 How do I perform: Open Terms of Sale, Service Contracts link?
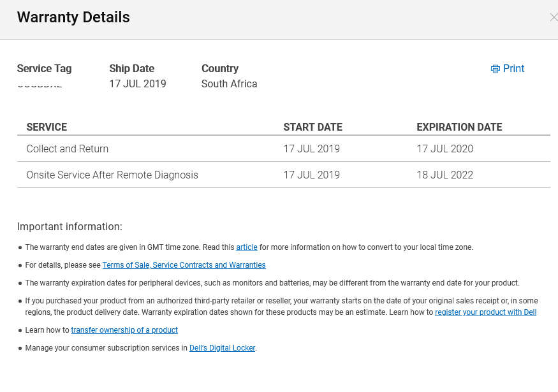click(x=184, y=265)
